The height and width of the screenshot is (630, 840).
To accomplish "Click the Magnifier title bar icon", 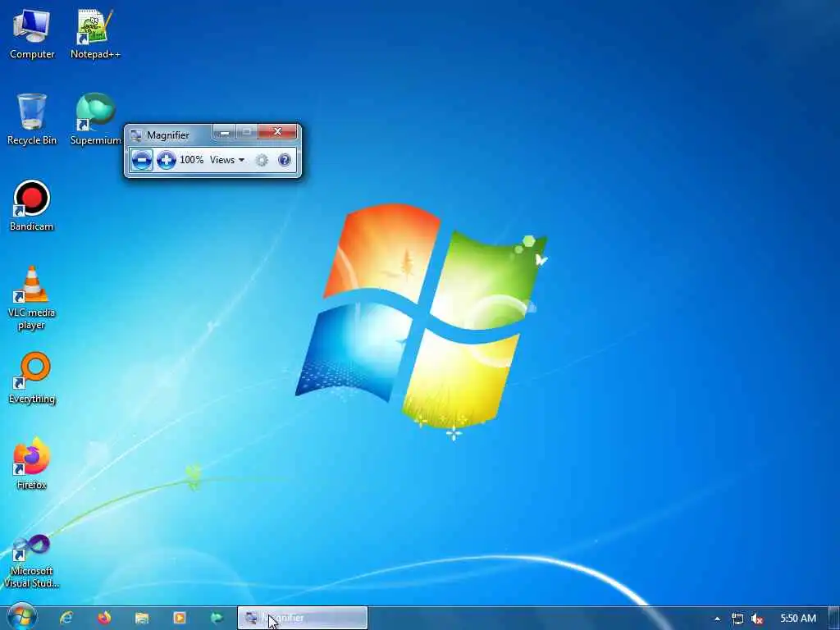I will pos(136,135).
